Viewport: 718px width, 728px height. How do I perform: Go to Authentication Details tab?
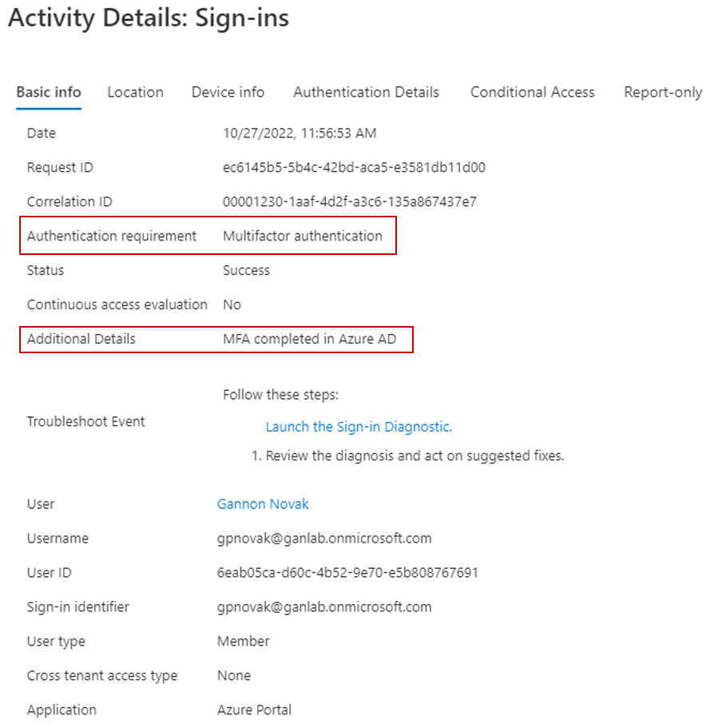[x=366, y=92]
